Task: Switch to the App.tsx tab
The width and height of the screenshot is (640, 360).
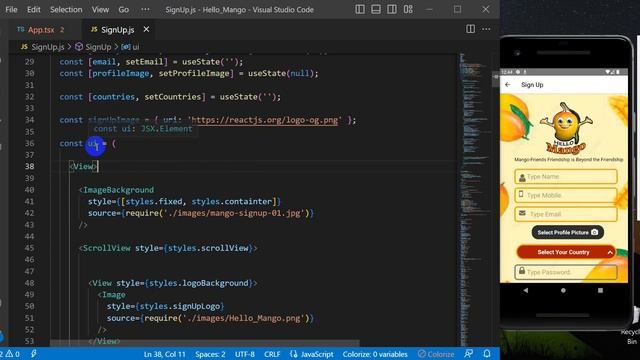Action: tap(41, 30)
